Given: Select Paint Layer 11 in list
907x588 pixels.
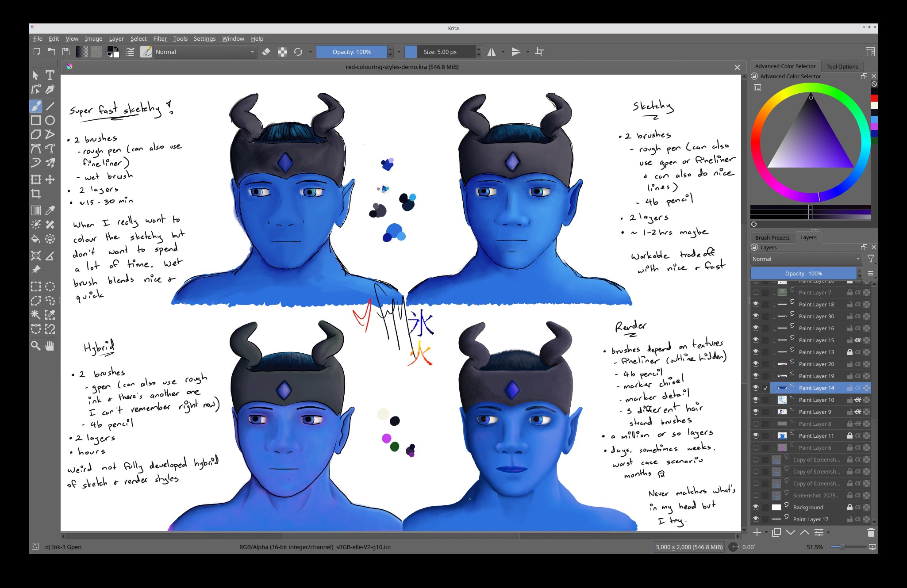Looking at the screenshot, I should [x=816, y=435].
